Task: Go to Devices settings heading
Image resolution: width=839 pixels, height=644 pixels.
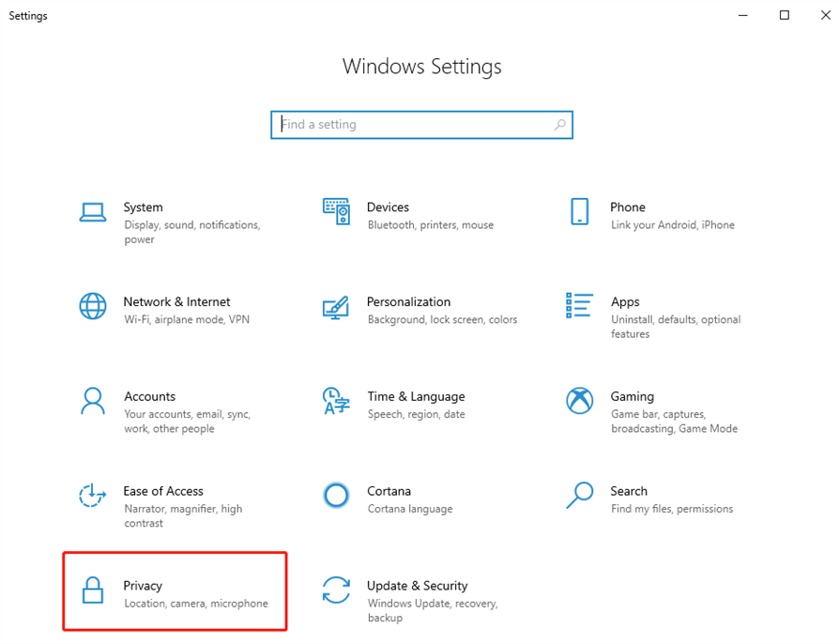Action: point(388,207)
